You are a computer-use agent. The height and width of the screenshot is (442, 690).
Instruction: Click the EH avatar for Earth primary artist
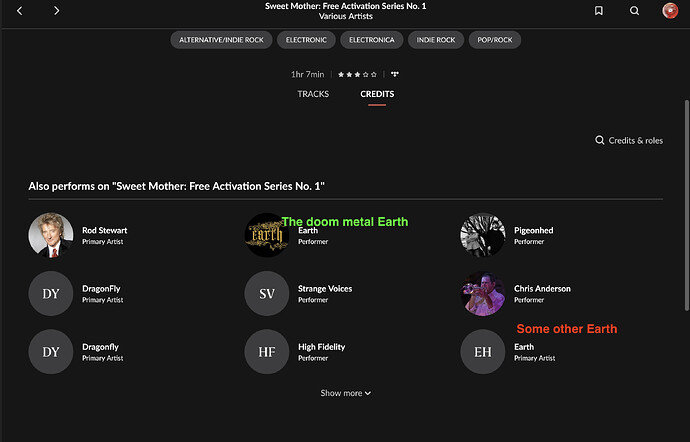482,352
